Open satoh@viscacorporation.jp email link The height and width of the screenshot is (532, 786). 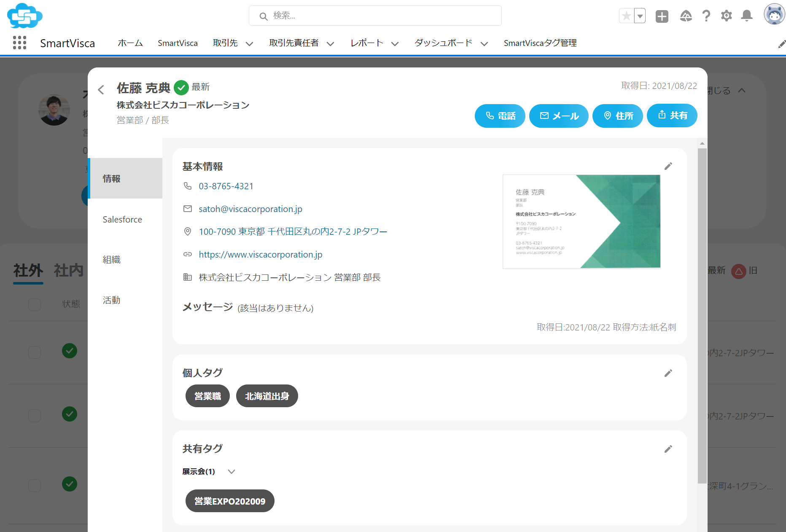click(250, 209)
